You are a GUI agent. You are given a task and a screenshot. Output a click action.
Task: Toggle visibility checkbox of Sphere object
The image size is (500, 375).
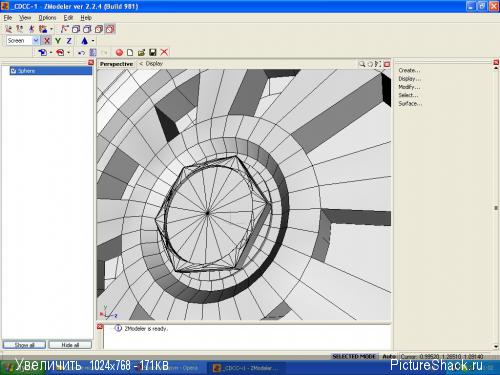pyautogui.click(x=14, y=71)
